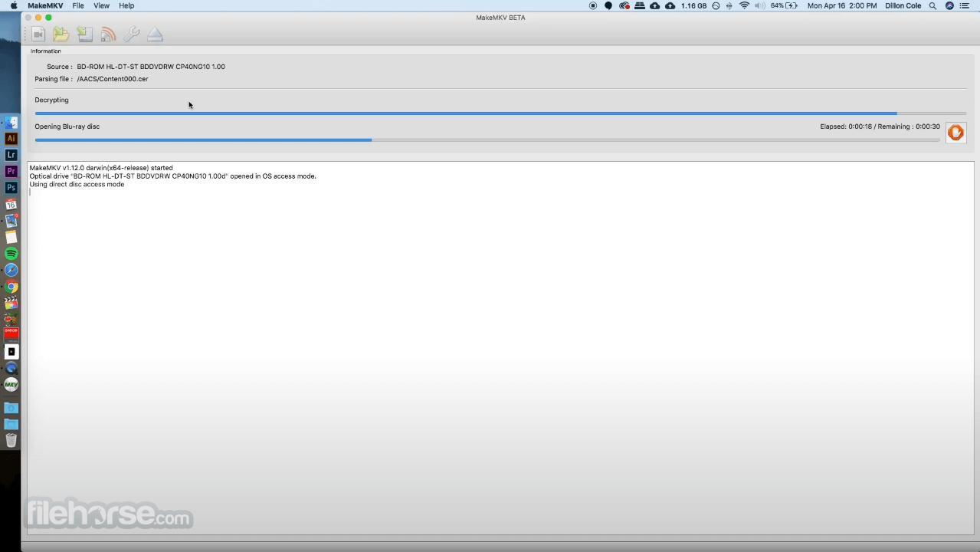Viewport: 980px width, 552px height.
Task: Click the Dillon Cole user name in the menu bar
Action: click(x=903, y=5)
